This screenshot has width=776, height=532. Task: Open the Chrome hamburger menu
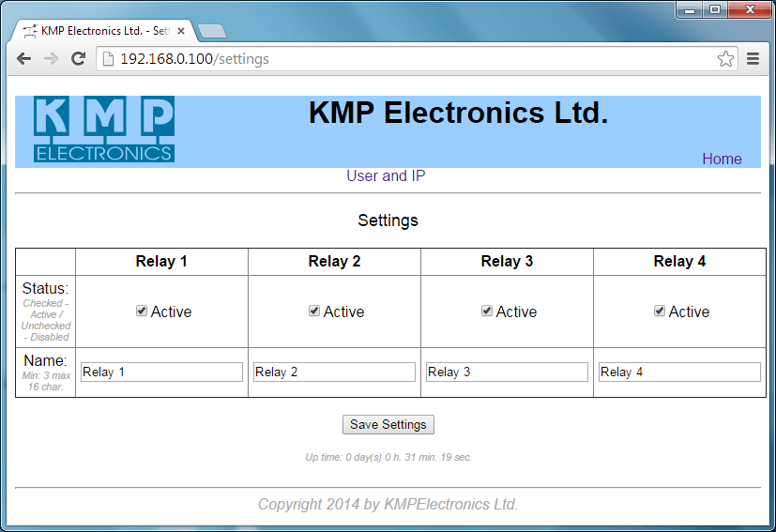[753, 59]
